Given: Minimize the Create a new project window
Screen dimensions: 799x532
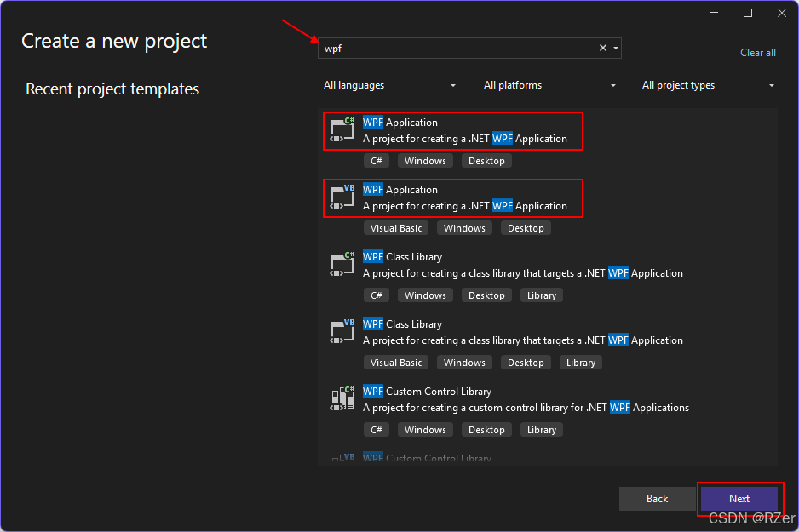Looking at the screenshot, I should (x=714, y=13).
